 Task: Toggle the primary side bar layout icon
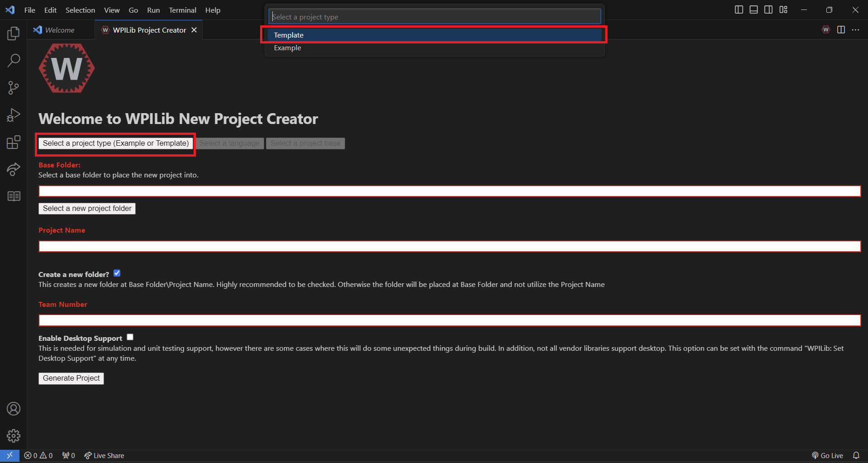739,10
